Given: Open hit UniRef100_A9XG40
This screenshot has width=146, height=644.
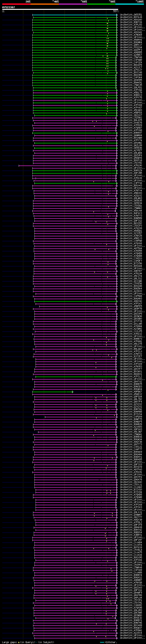Looking at the screenshot, I should pos(131,20).
